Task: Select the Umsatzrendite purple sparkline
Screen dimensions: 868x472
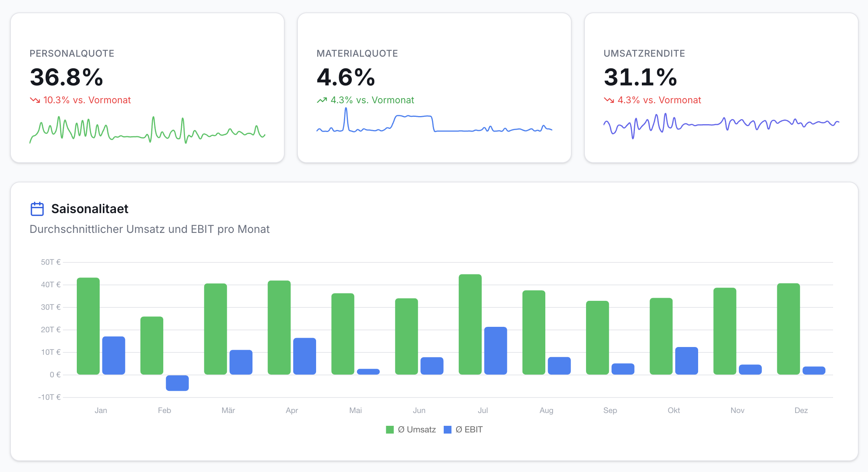Action: (x=721, y=126)
